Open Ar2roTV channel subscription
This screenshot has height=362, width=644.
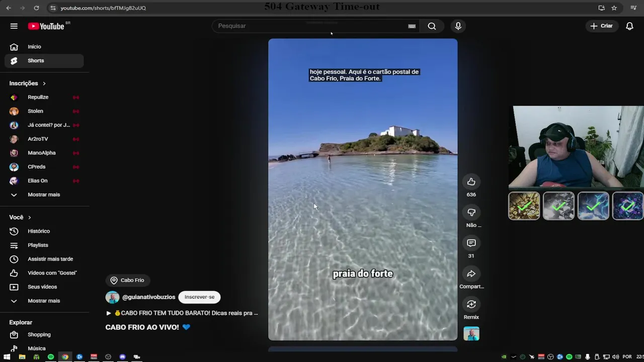coord(44,139)
